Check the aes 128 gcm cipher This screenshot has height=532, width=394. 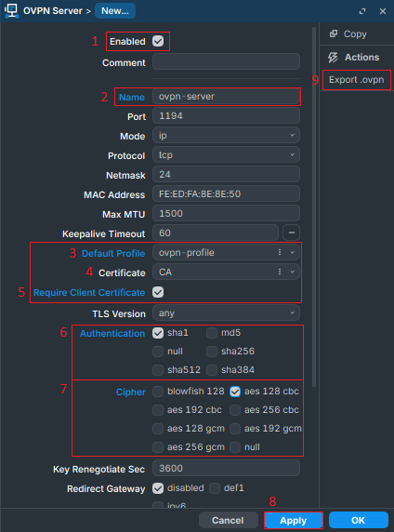[x=158, y=429]
